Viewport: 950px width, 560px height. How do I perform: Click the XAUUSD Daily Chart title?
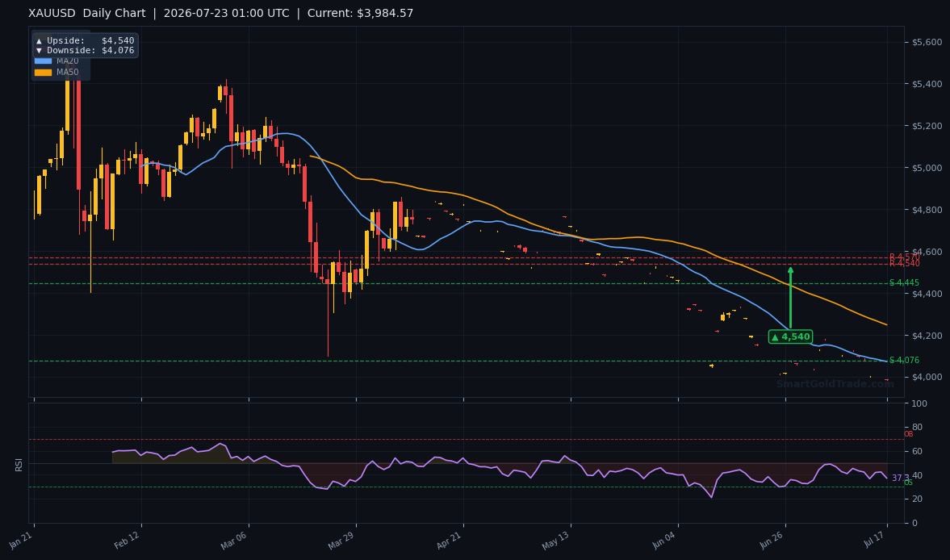87,14
